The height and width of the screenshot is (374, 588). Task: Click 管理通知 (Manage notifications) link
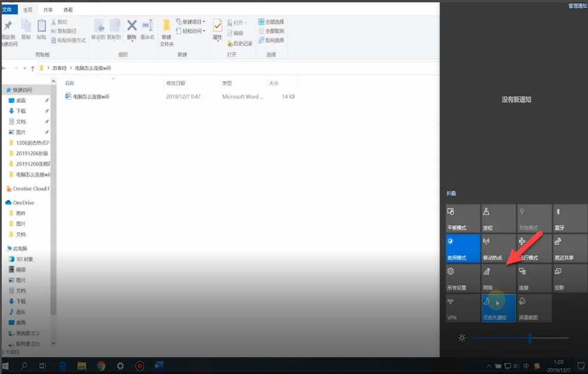pos(577,6)
